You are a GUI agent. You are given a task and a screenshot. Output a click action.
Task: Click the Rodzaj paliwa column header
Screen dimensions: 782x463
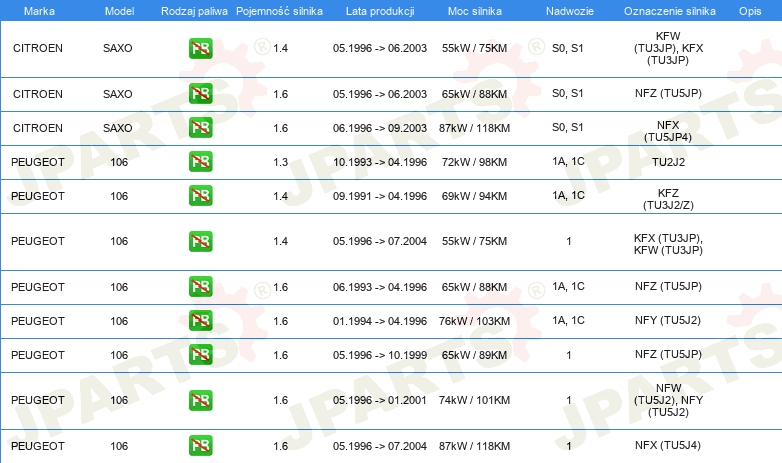click(194, 11)
